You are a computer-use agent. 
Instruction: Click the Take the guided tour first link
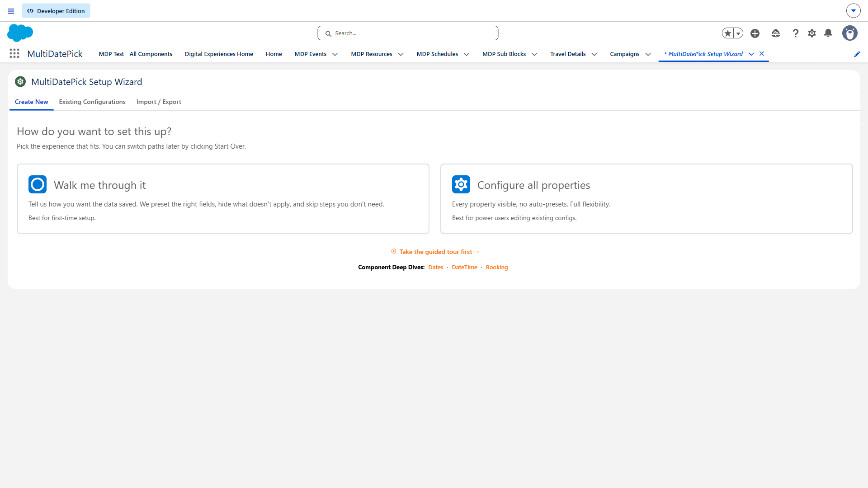click(439, 252)
